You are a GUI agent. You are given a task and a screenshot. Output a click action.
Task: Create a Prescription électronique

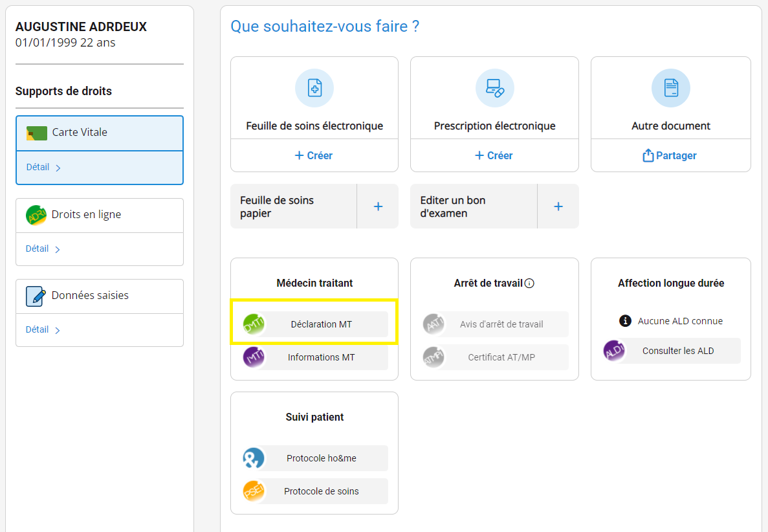tap(494, 155)
